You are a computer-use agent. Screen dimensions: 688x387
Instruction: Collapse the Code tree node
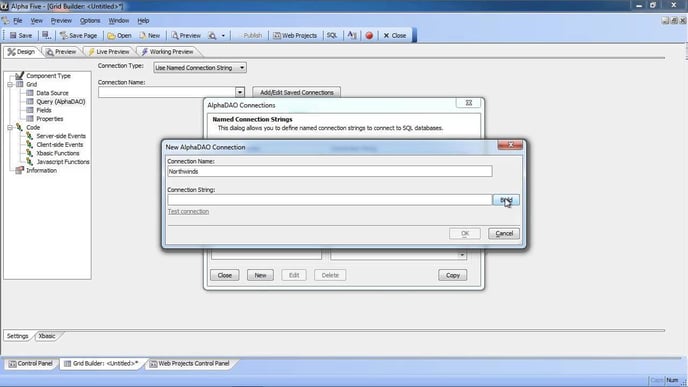coord(10,127)
